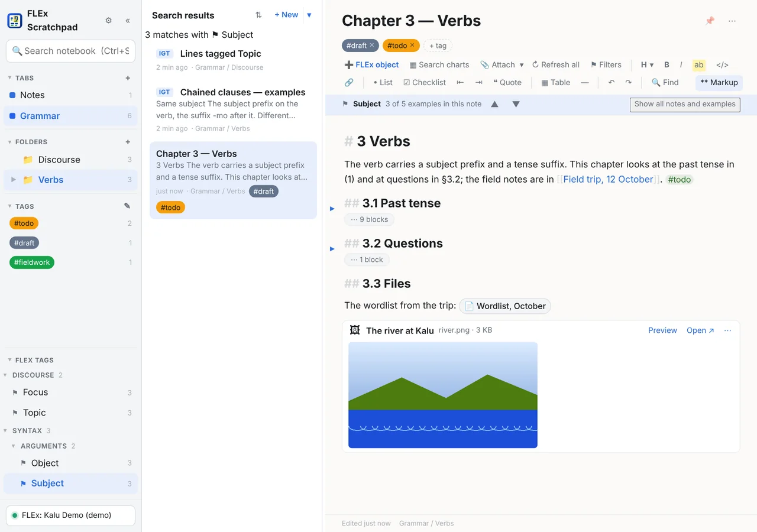Screen dimensions: 757x532
Task: Insert a link using the chain icon
Action: (x=349, y=82)
